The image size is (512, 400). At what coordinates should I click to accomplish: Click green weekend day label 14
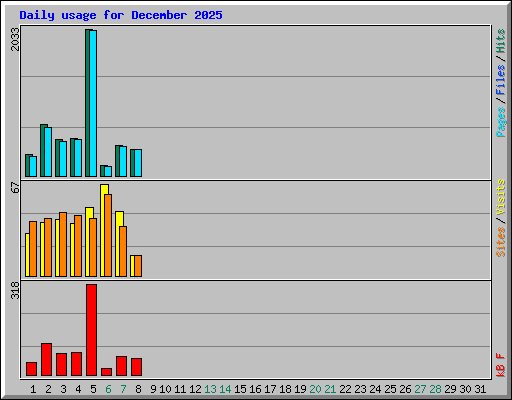coord(225,389)
